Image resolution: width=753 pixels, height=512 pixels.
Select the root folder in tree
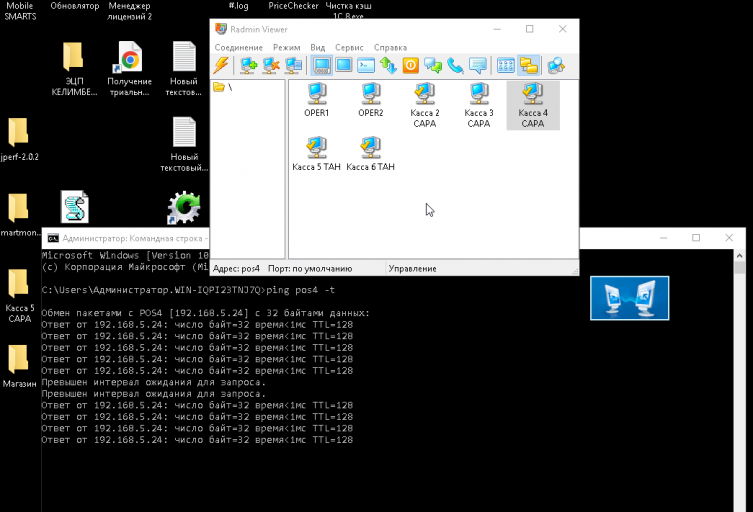click(x=223, y=87)
